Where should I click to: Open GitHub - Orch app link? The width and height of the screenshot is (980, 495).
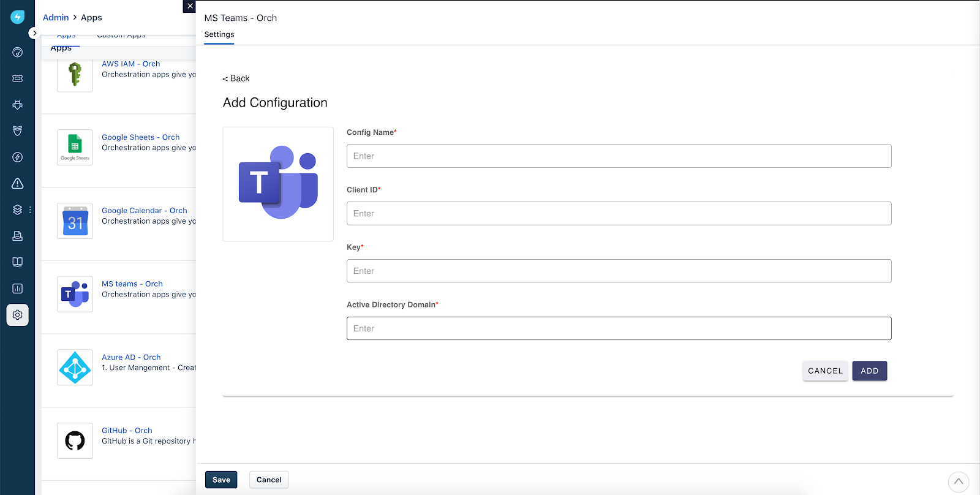click(127, 431)
